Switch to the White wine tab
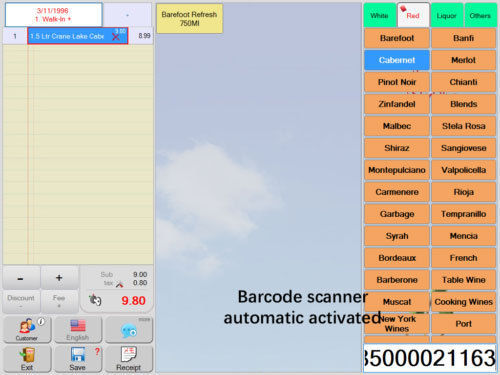The width and height of the screenshot is (500, 375). pos(379,15)
